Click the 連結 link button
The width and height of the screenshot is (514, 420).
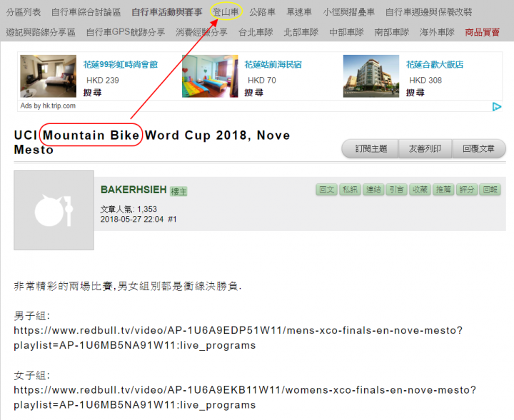click(x=373, y=190)
